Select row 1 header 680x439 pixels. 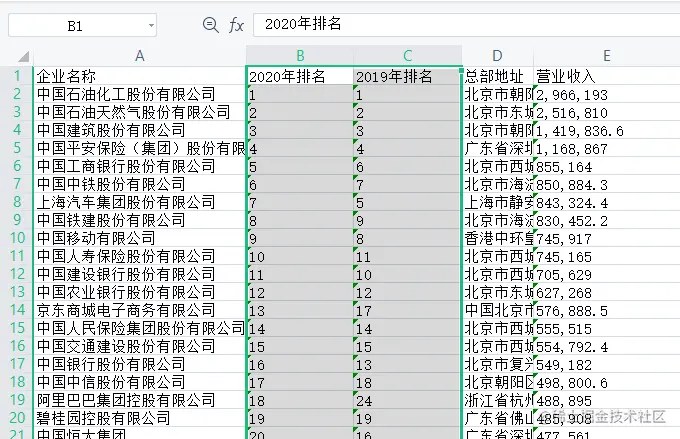coord(17,75)
